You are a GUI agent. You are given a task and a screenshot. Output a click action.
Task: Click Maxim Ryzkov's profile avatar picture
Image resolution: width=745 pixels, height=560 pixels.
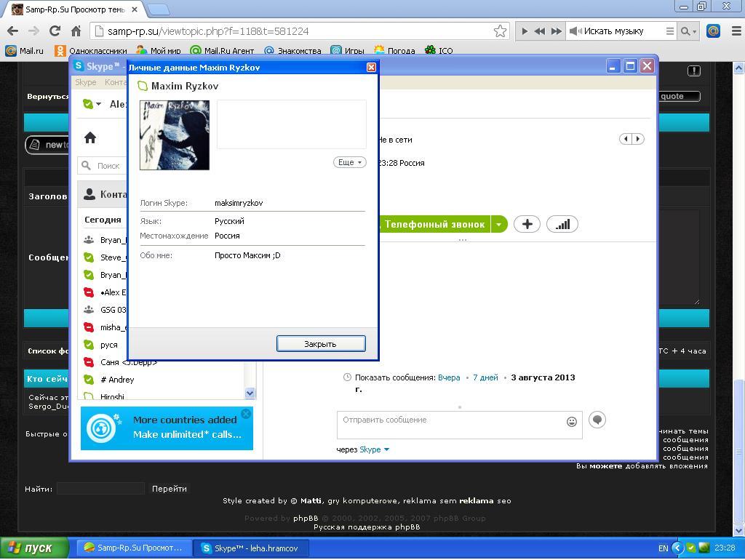click(x=175, y=135)
